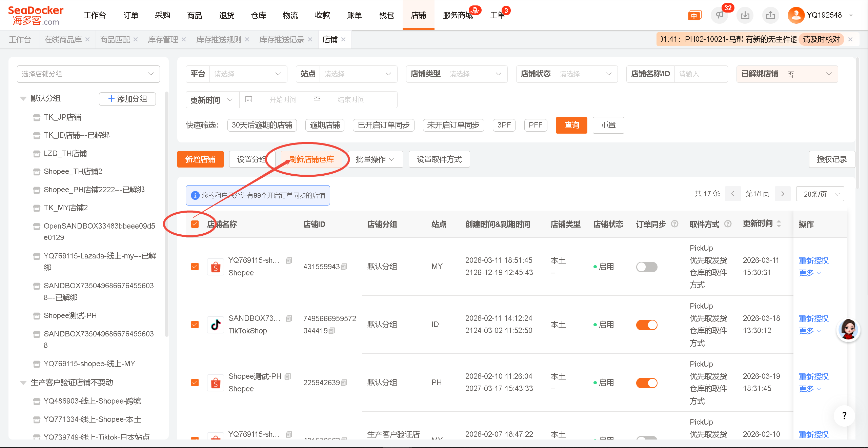The width and height of the screenshot is (868, 448).
Task: Switch to the 库存管理 tab
Action: coord(163,40)
